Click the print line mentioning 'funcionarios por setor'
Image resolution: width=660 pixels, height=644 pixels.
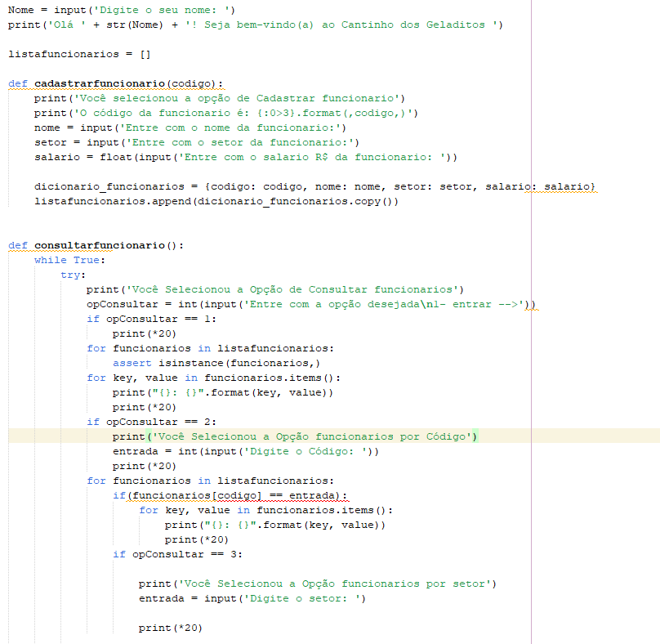(318, 584)
